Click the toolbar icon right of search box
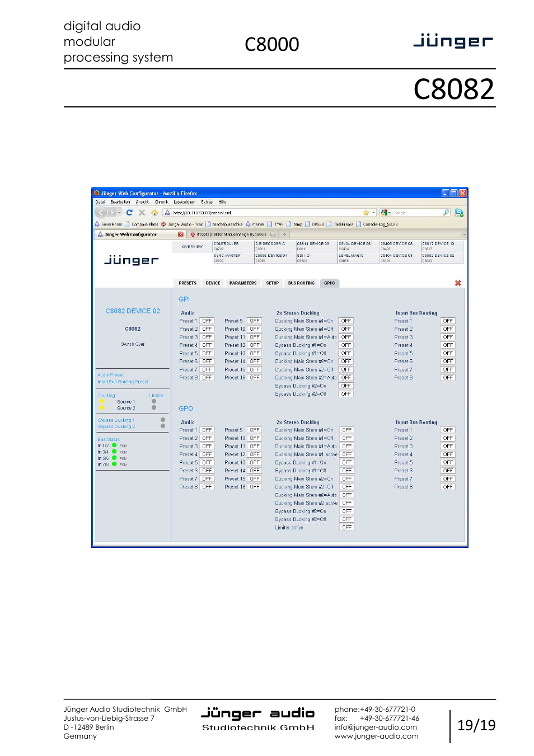Screen dimensions: 534x756 (459, 213)
